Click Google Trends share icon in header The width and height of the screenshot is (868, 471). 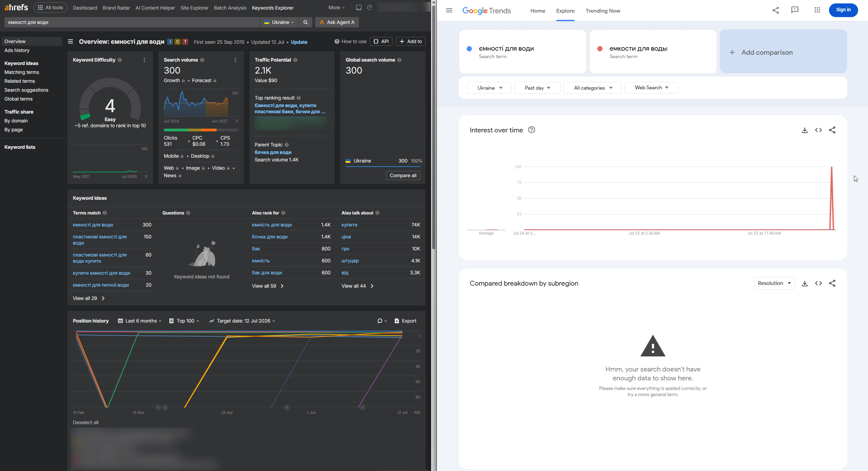coord(776,10)
